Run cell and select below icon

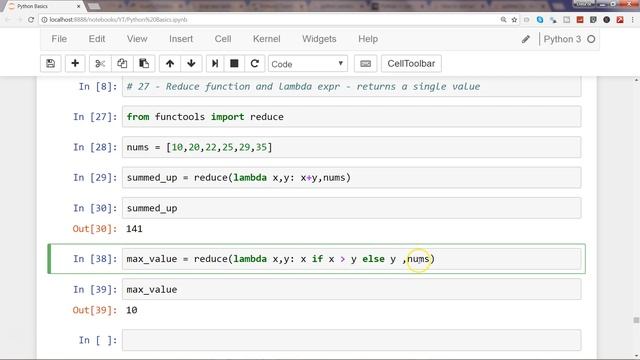pyautogui.click(x=215, y=64)
